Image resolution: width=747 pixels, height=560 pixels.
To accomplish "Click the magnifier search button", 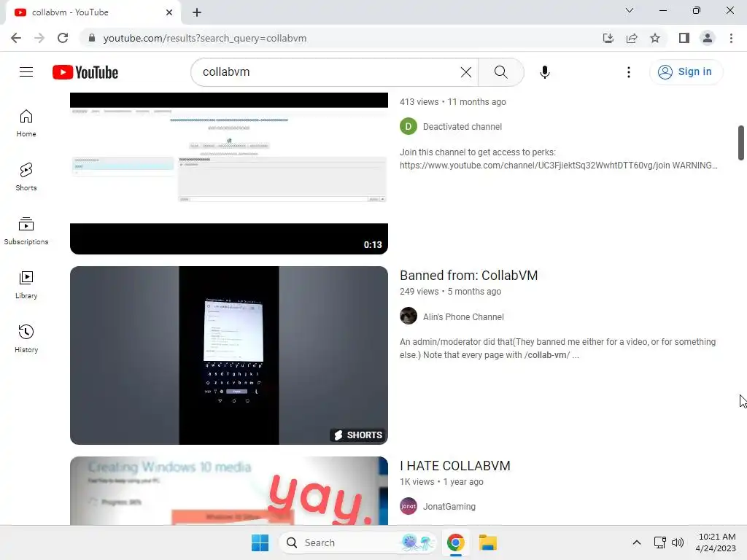I will (x=500, y=72).
